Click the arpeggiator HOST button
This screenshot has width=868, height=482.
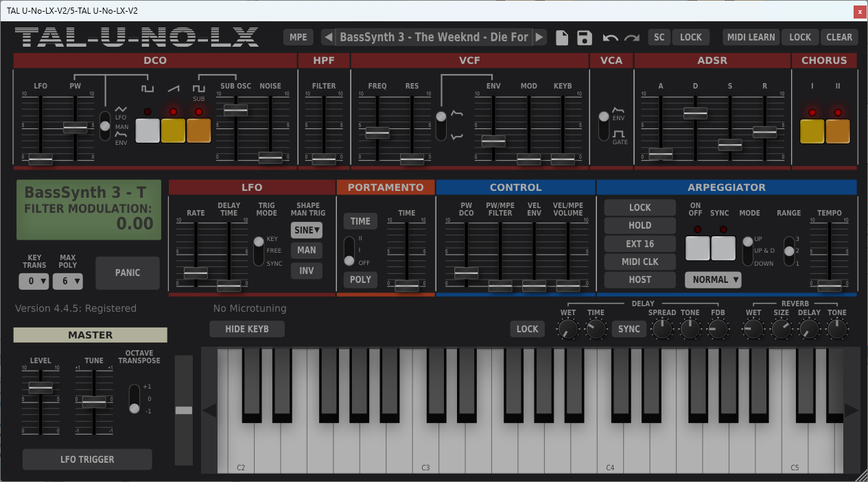pos(640,279)
